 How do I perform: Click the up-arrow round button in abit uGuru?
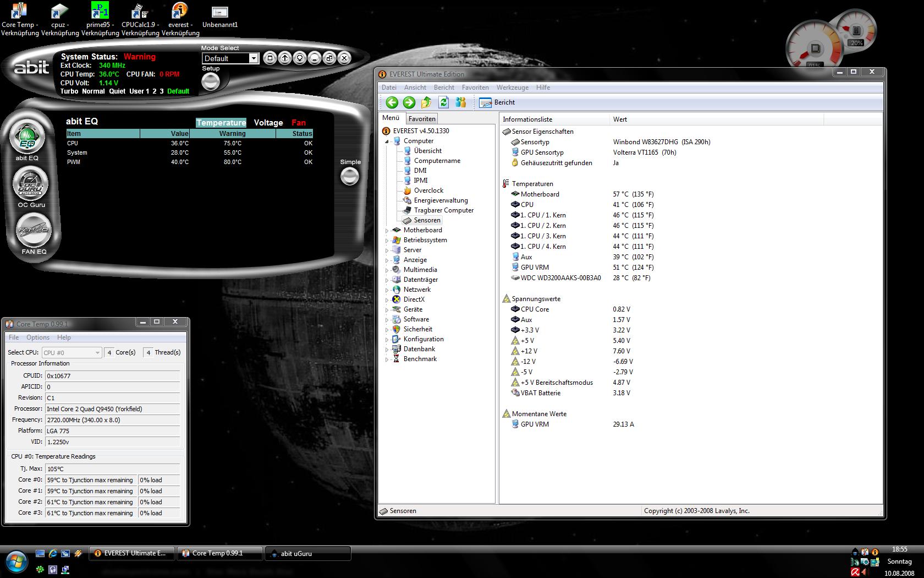tap(285, 58)
